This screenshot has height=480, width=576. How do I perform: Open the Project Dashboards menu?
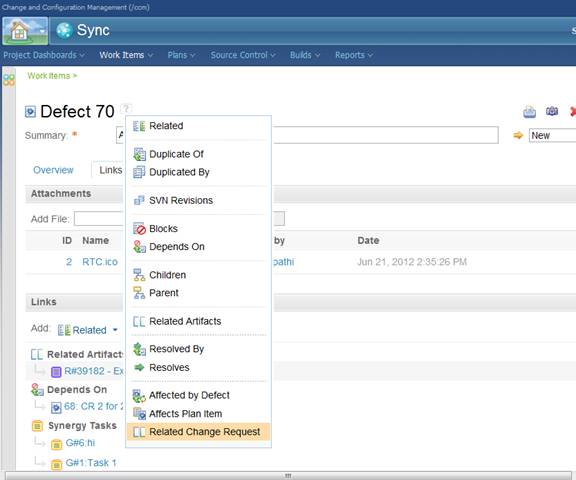pyautogui.click(x=44, y=55)
